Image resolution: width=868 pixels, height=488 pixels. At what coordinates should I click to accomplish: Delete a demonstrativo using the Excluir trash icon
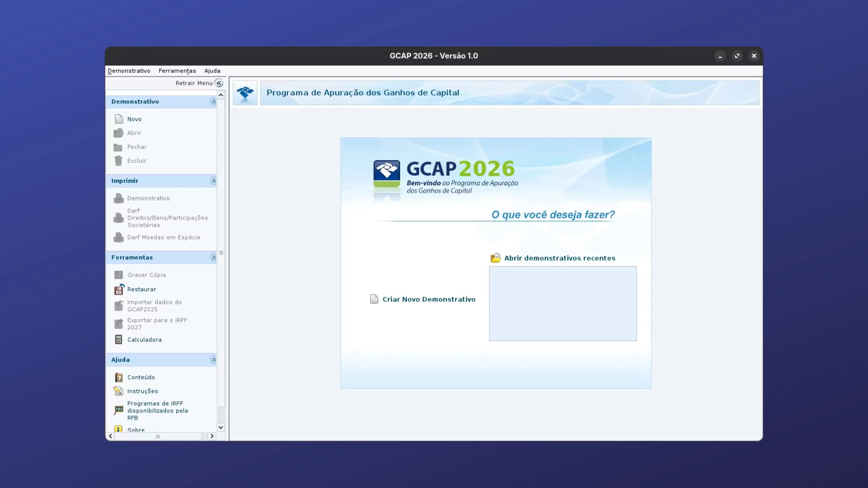tap(119, 161)
